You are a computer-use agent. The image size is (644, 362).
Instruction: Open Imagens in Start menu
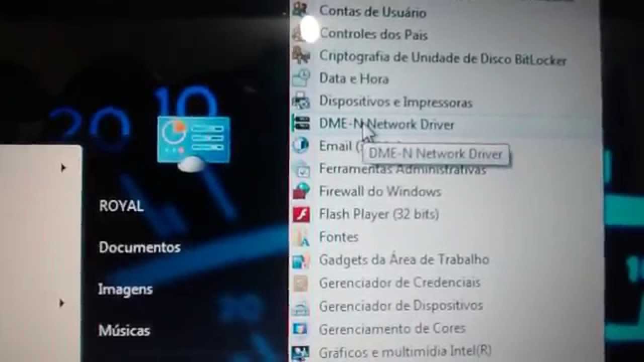125,290
